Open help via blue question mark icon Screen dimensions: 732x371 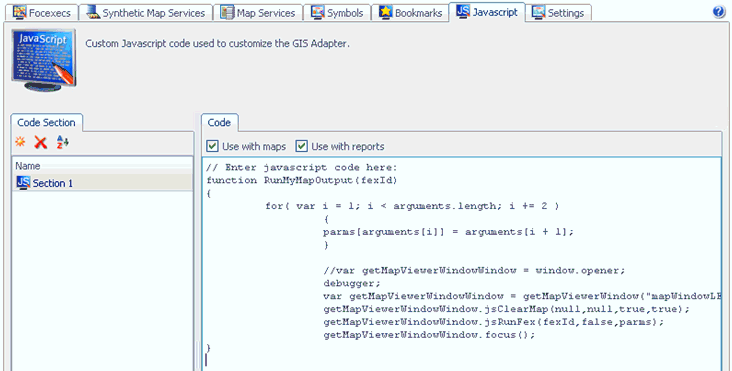(x=719, y=12)
